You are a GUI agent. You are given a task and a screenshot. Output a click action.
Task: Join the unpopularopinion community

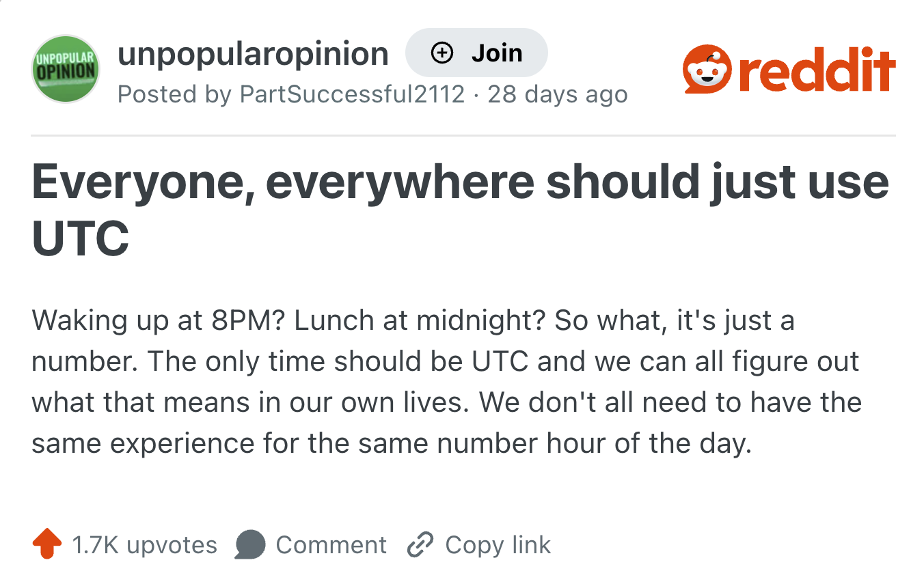point(476,53)
